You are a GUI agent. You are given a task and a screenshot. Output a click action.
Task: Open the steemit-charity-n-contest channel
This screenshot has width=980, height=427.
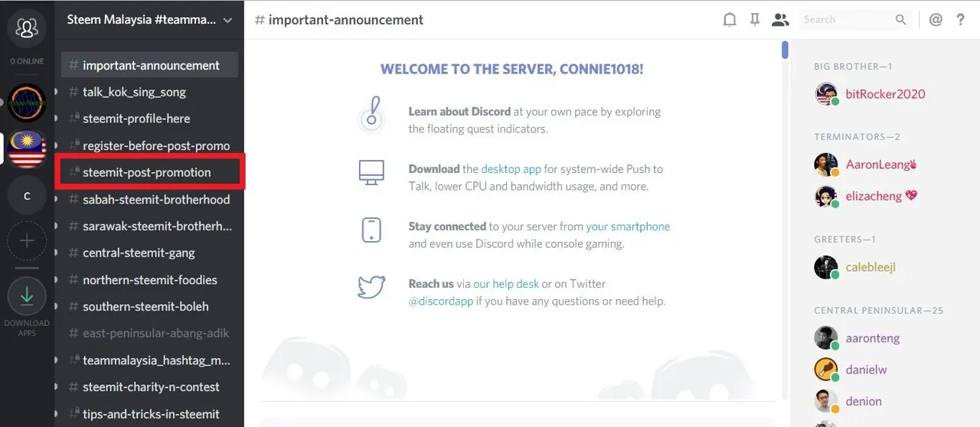click(150, 386)
